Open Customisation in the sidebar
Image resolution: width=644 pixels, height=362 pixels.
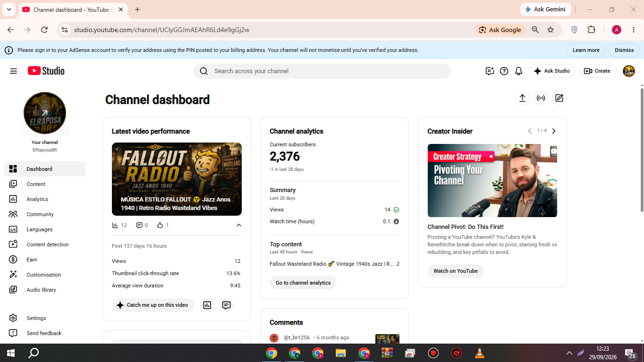pyautogui.click(x=45, y=275)
